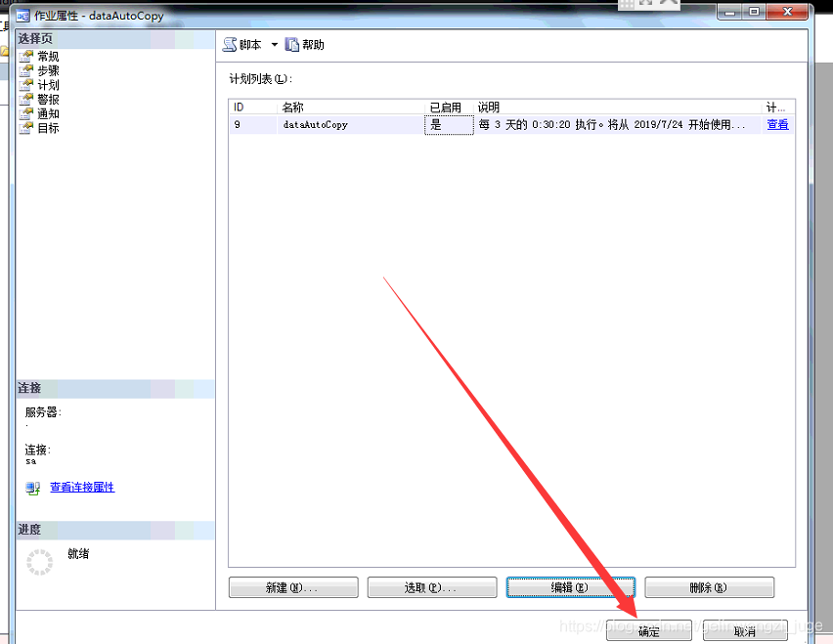This screenshot has width=833, height=644.
Task: Click the 删除 button
Action: pyautogui.click(x=709, y=587)
